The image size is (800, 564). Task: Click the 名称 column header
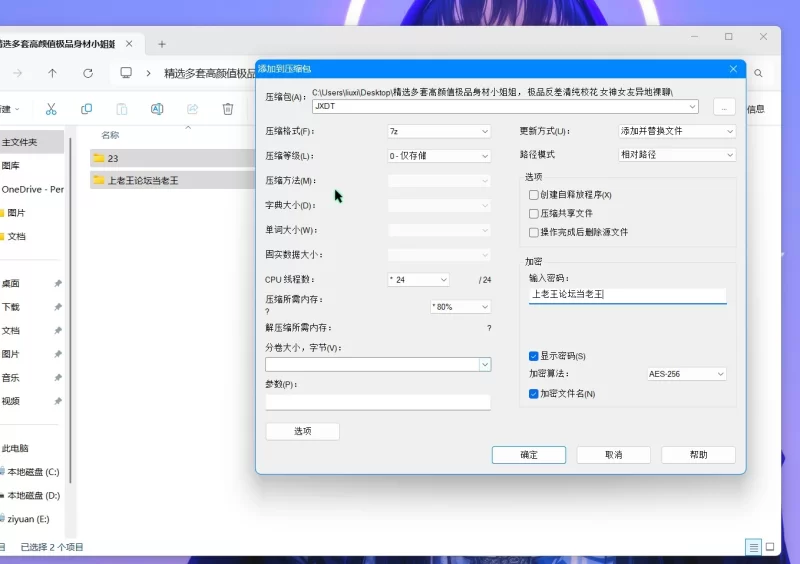pyautogui.click(x=110, y=135)
